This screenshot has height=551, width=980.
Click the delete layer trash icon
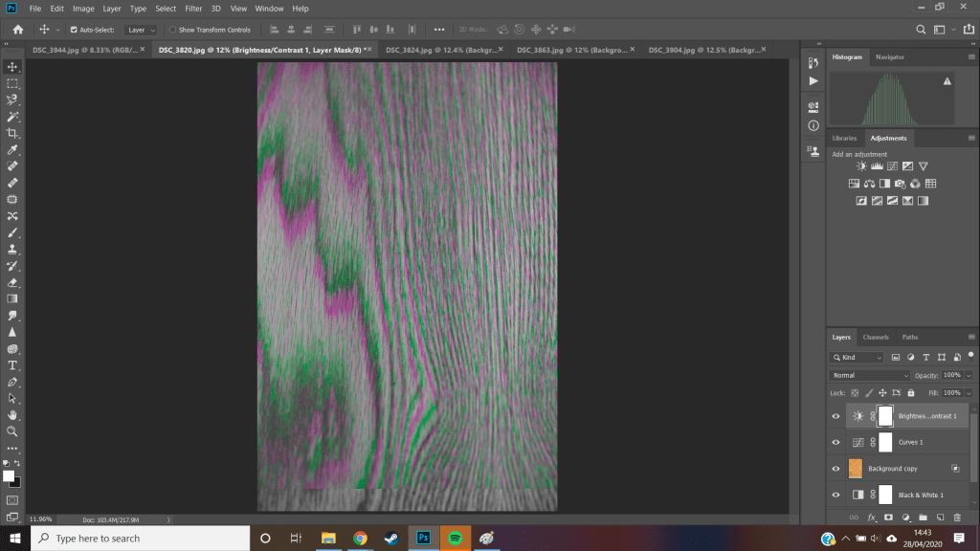click(x=957, y=518)
